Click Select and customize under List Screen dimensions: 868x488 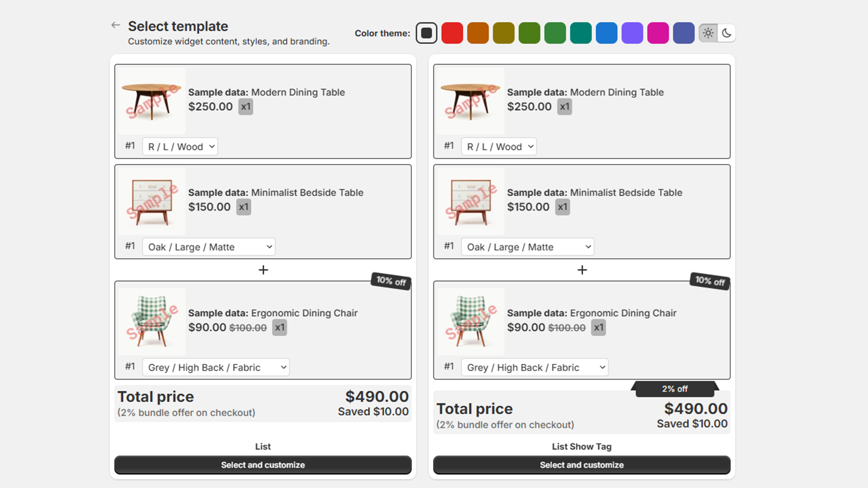263,465
